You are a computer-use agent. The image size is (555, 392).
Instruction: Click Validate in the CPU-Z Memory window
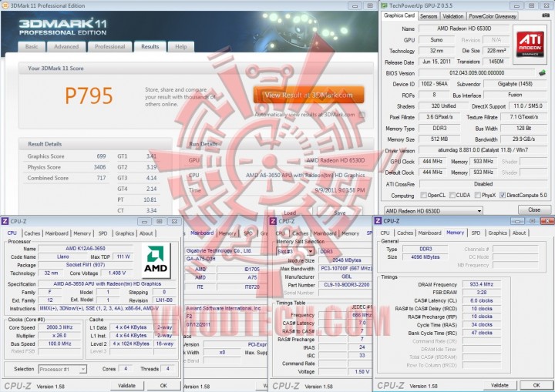tap(499, 385)
